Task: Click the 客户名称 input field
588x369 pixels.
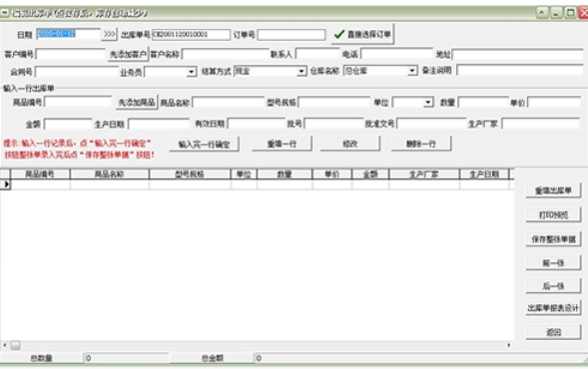Action: click(226, 54)
